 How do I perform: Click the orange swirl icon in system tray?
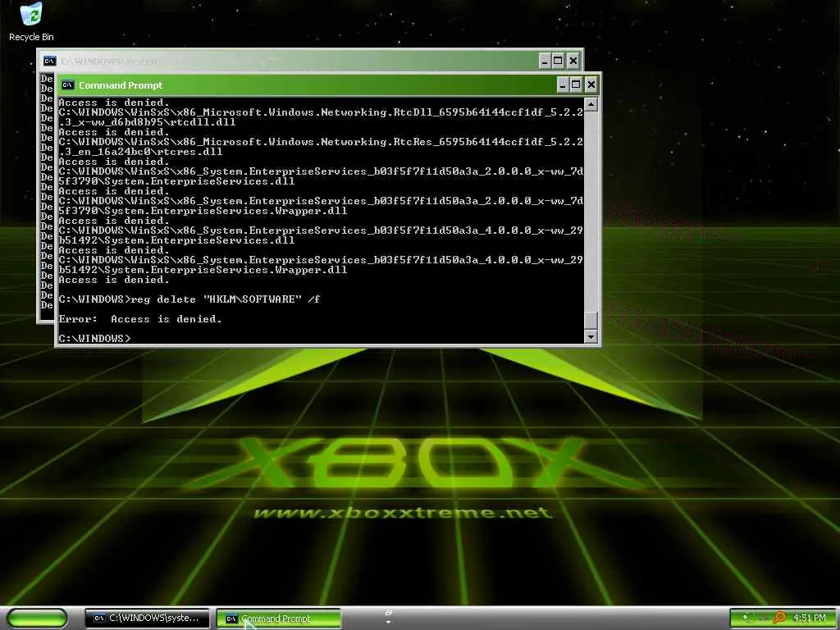click(780, 618)
